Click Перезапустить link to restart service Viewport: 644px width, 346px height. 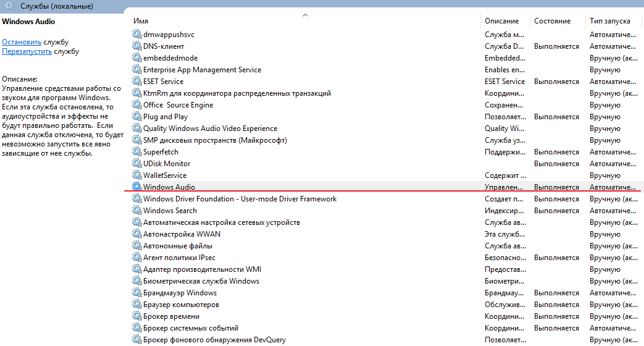pos(27,51)
